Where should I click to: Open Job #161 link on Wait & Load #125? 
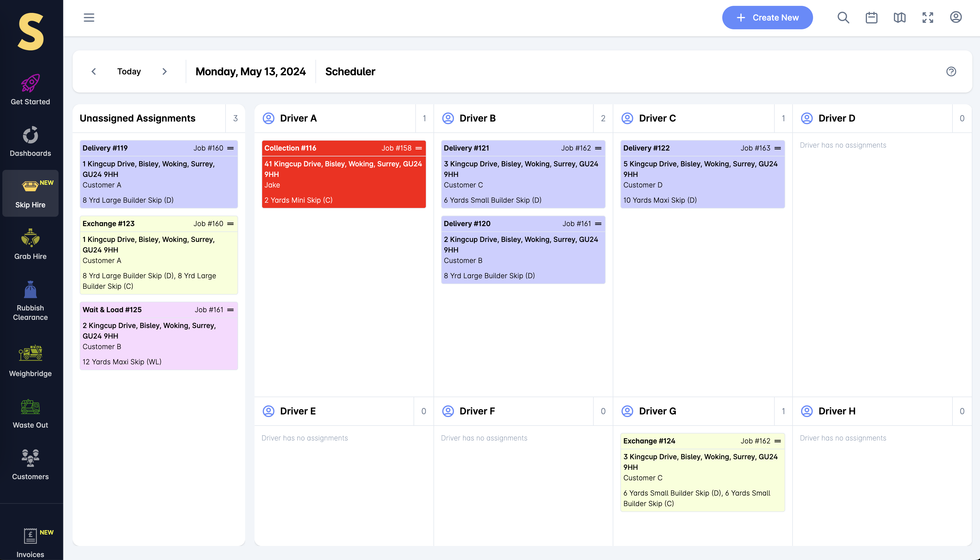pyautogui.click(x=209, y=310)
